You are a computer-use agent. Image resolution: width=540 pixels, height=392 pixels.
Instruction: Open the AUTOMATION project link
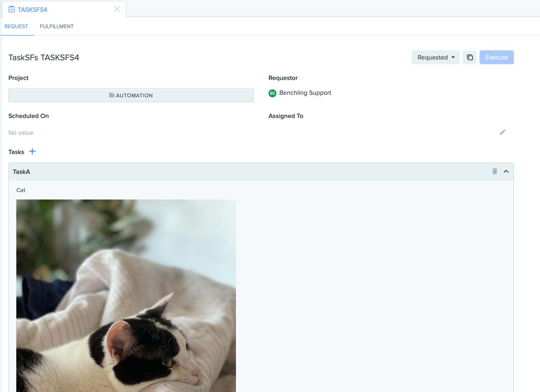pyautogui.click(x=131, y=95)
